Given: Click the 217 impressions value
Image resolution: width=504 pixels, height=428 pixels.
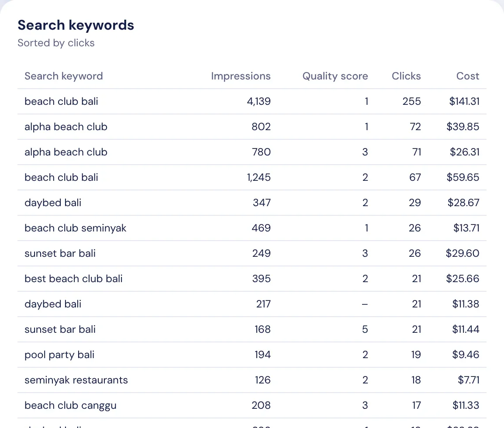Looking at the screenshot, I should [x=263, y=304].
